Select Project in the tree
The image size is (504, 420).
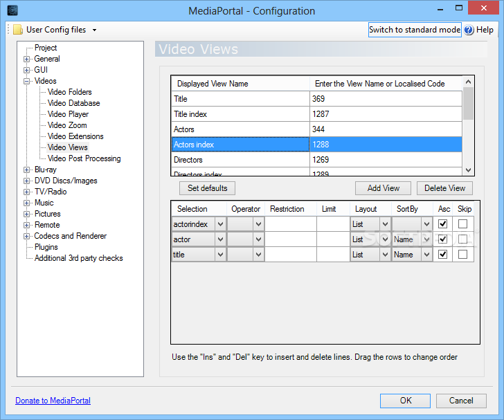(46, 48)
